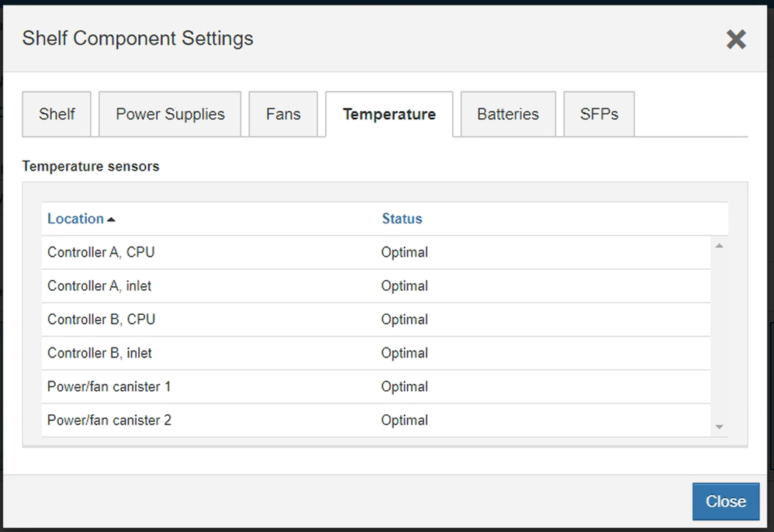Viewport: 774px width, 532px height.
Task: Sort table by Location column header
Action: [x=75, y=219]
